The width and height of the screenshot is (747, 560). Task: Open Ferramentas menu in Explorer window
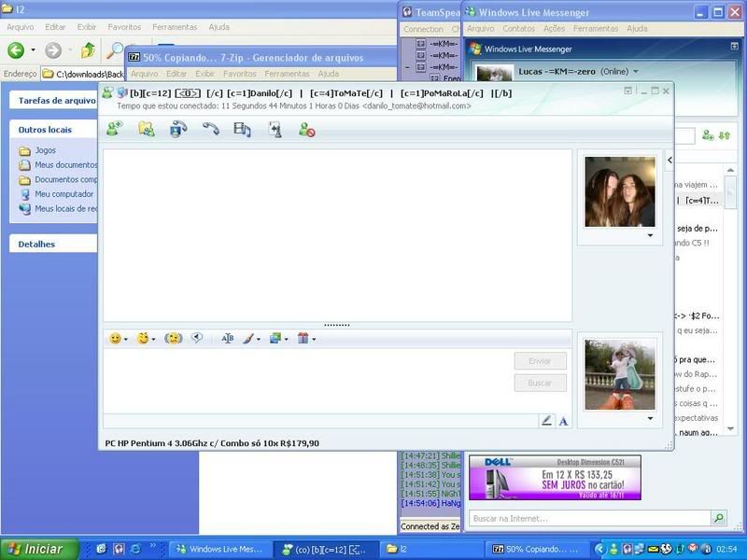click(175, 27)
